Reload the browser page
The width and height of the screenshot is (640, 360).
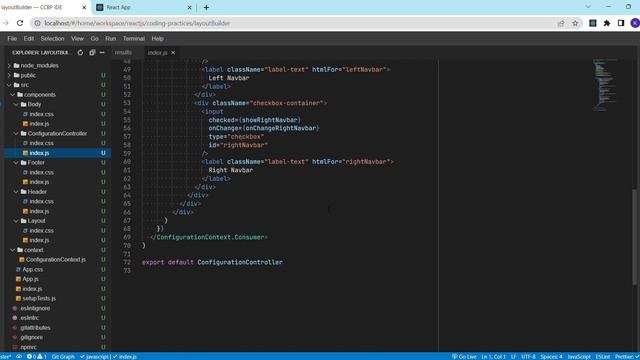click(20, 23)
